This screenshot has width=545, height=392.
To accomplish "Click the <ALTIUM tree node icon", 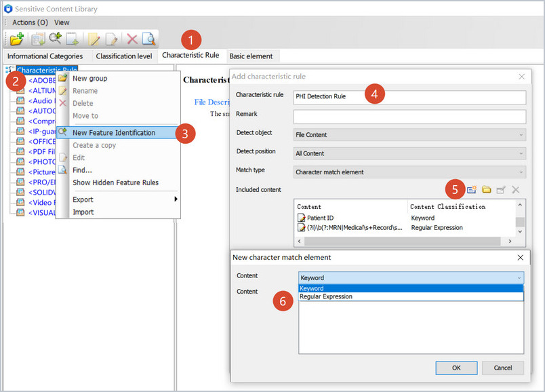I will pos(21,90).
